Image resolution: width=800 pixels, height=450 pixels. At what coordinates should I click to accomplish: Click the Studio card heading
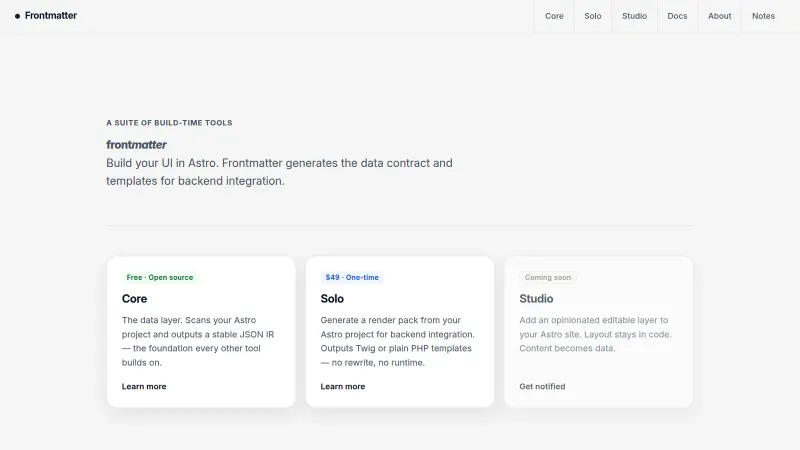[x=536, y=298]
